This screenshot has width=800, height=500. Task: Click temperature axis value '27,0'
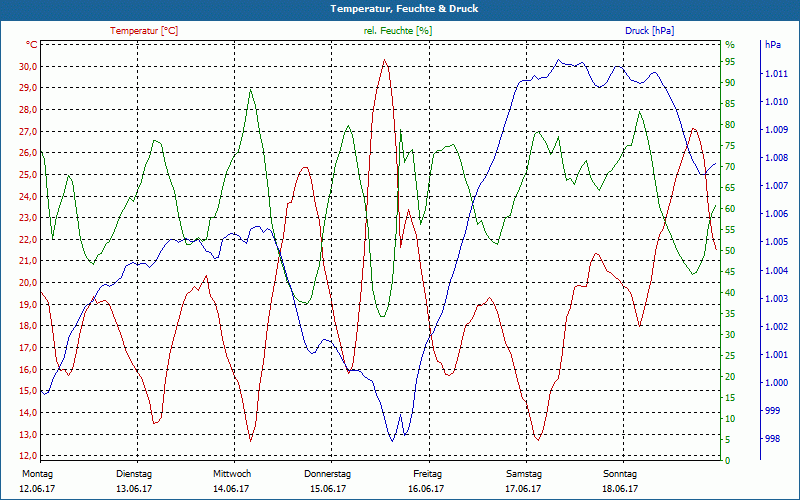tap(28, 132)
